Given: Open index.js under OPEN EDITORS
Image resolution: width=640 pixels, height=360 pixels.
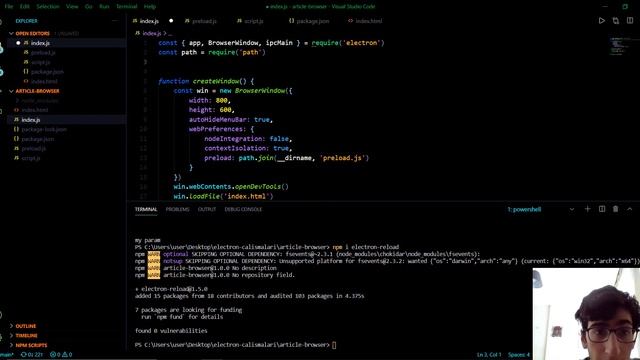Looking at the screenshot, I should tap(40, 43).
